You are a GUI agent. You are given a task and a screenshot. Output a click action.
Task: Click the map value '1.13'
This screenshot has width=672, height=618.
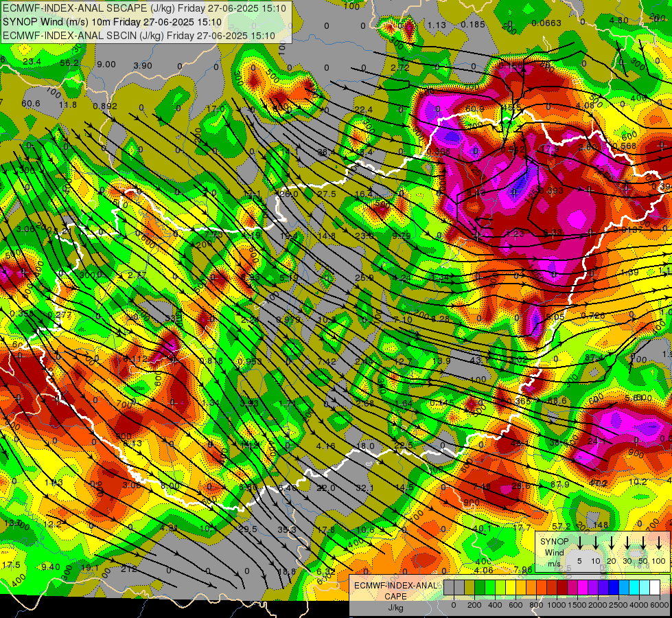437,25
